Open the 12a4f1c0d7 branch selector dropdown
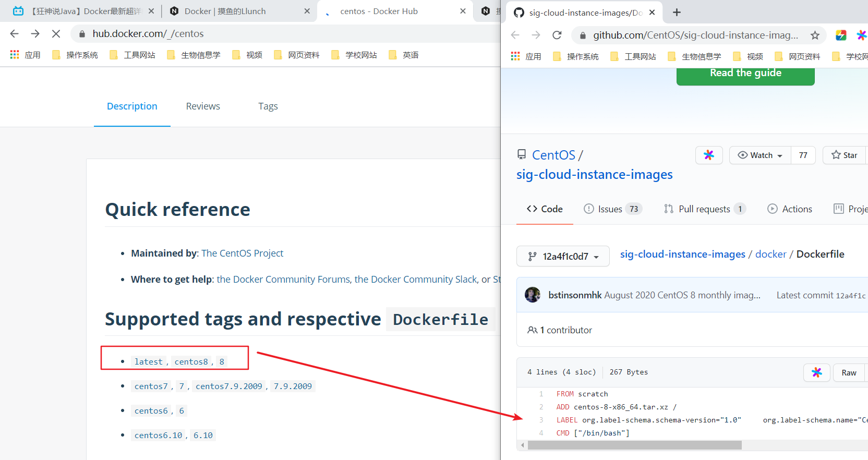868x460 pixels. pos(563,256)
